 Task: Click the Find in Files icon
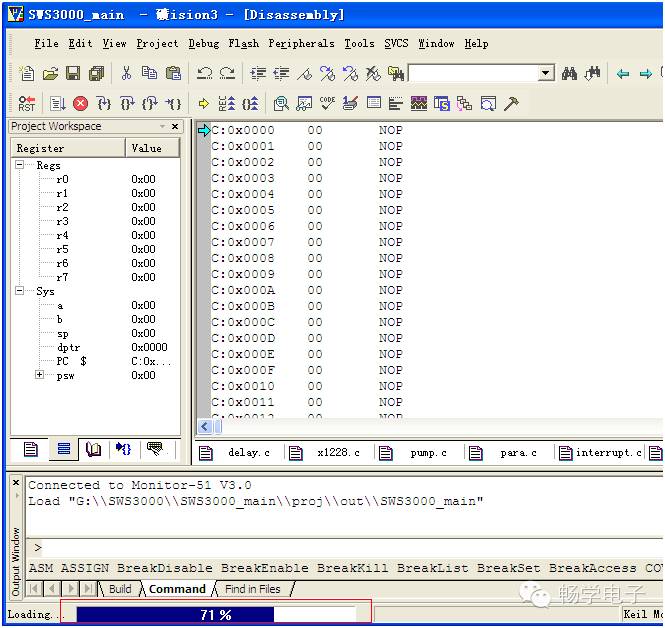click(396, 74)
